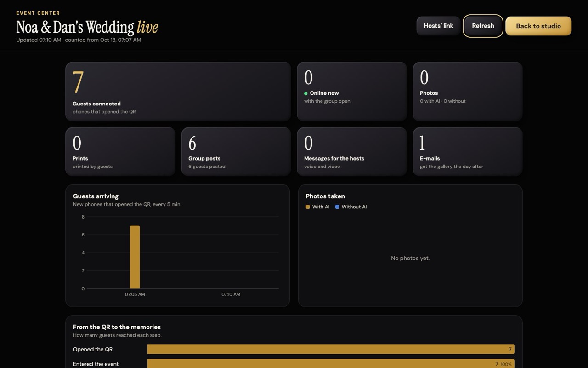This screenshot has height=368, width=588.
Task: Click the gold bar in Guests arriving chart
Action: tap(135, 257)
